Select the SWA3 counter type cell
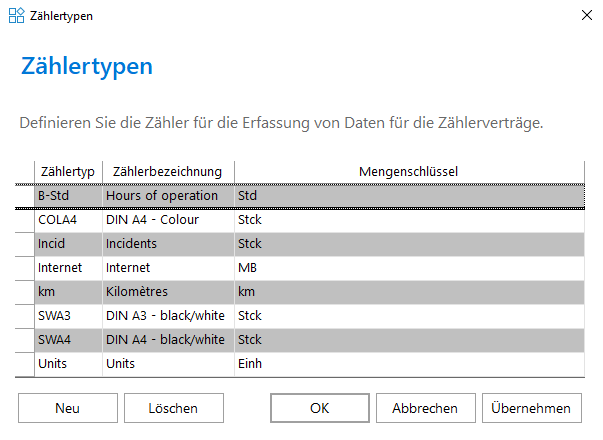This screenshot has width=603, height=440. [68, 316]
